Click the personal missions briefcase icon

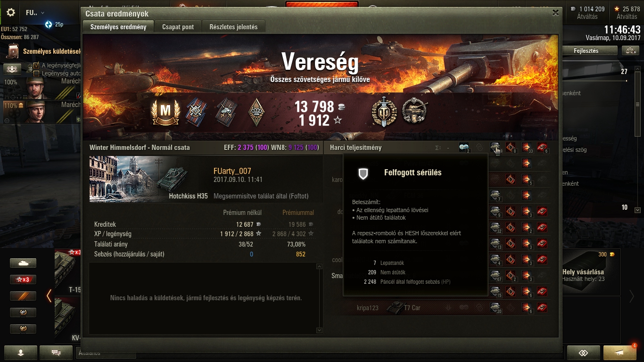tap(14, 51)
